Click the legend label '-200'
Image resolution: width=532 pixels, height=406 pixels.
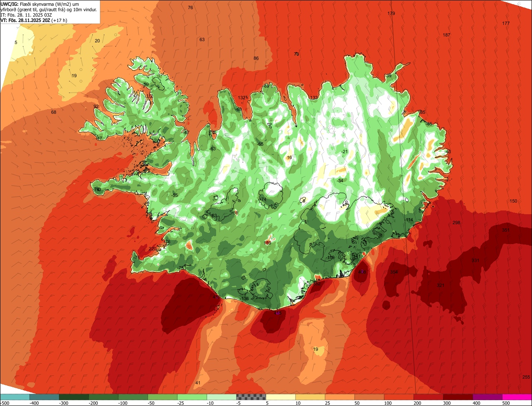coord(94,403)
